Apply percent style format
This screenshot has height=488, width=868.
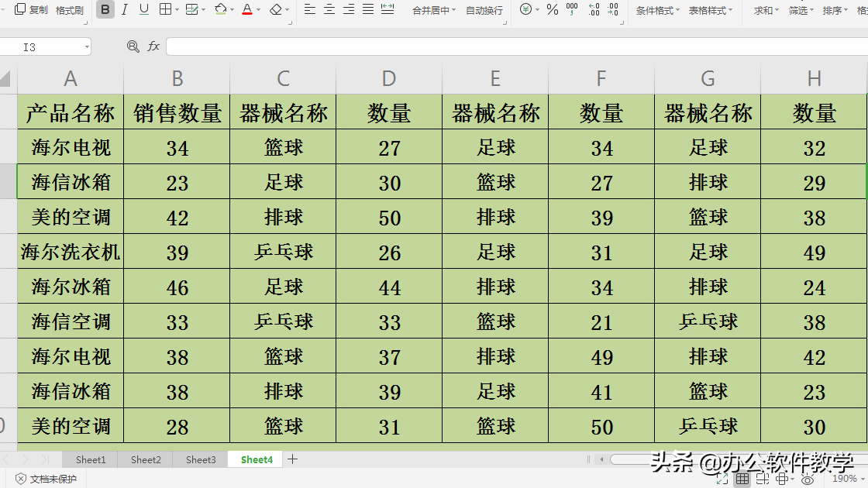point(553,9)
